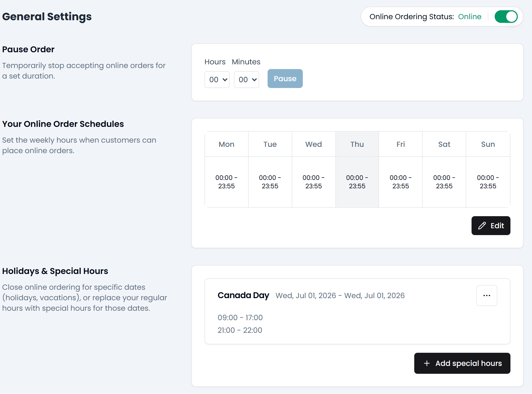Select the Thu column header

[x=357, y=144]
